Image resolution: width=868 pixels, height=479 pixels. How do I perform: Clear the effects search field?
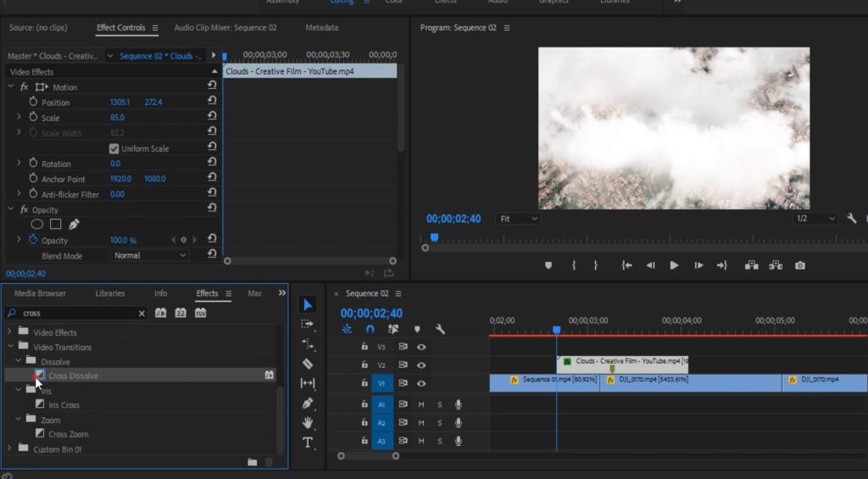click(x=142, y=314)
